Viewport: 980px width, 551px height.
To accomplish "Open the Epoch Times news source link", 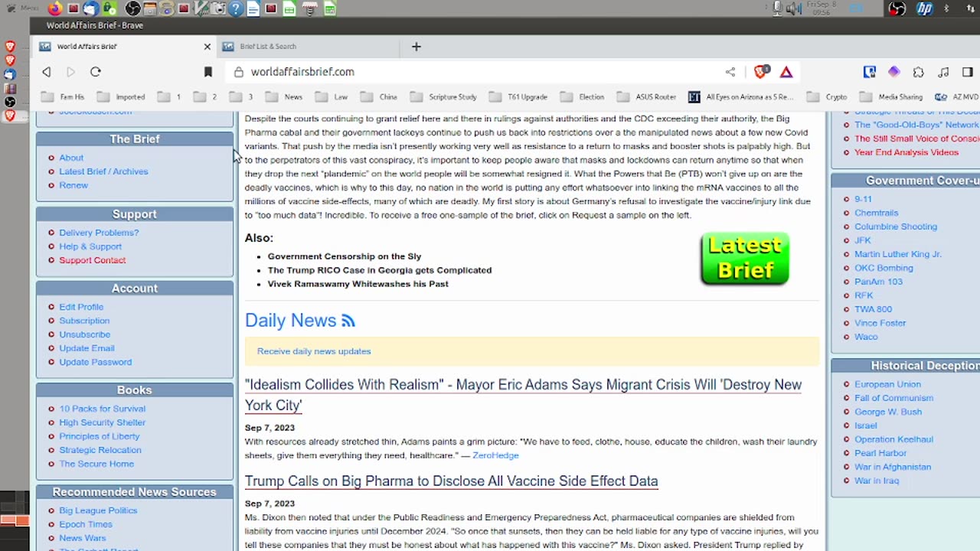I will (x=86, y=524).
